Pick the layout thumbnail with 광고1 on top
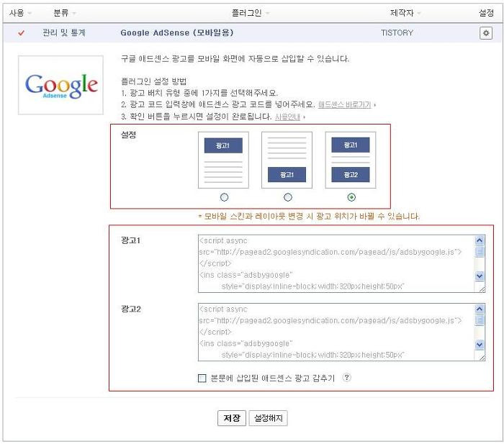The image size is (504, 444). [223, 160]
